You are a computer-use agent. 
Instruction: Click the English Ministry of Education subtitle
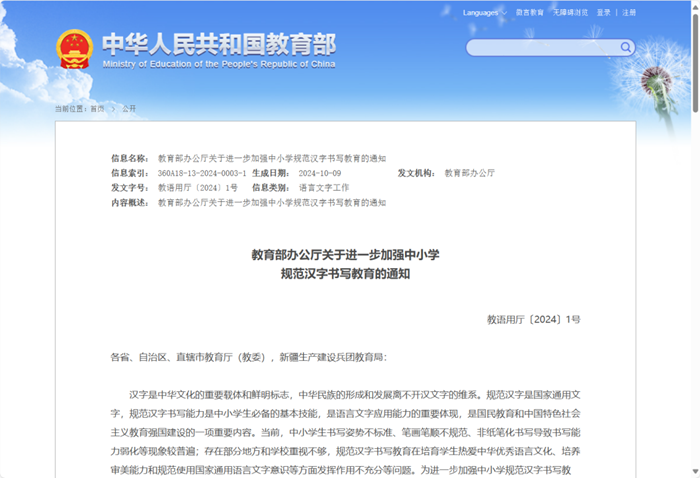point(218,64)
